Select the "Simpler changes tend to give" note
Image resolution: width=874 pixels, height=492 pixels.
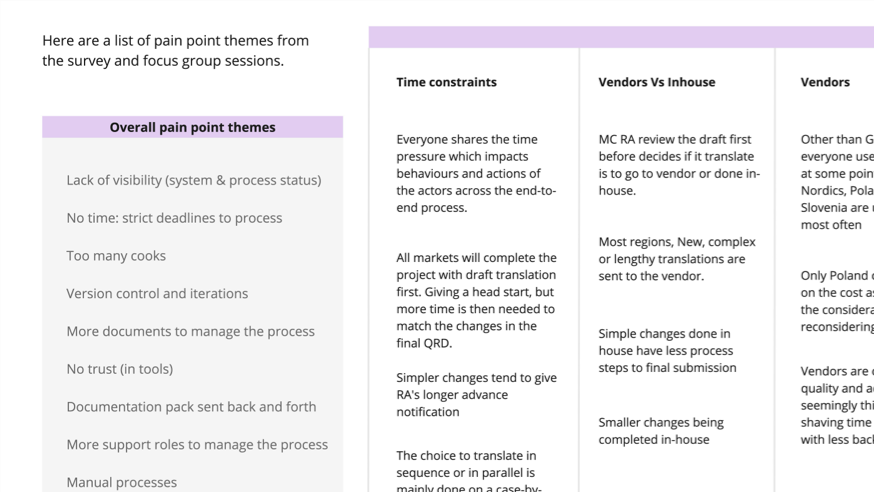(476, 395)
